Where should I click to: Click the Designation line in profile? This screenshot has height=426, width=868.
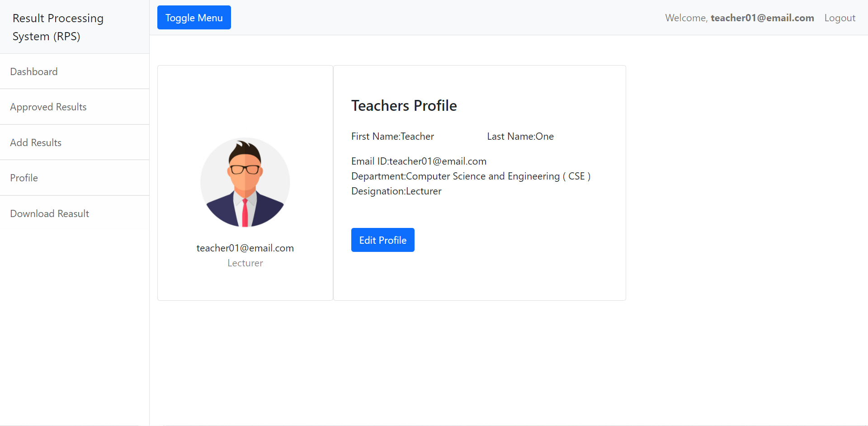point(396,191)
